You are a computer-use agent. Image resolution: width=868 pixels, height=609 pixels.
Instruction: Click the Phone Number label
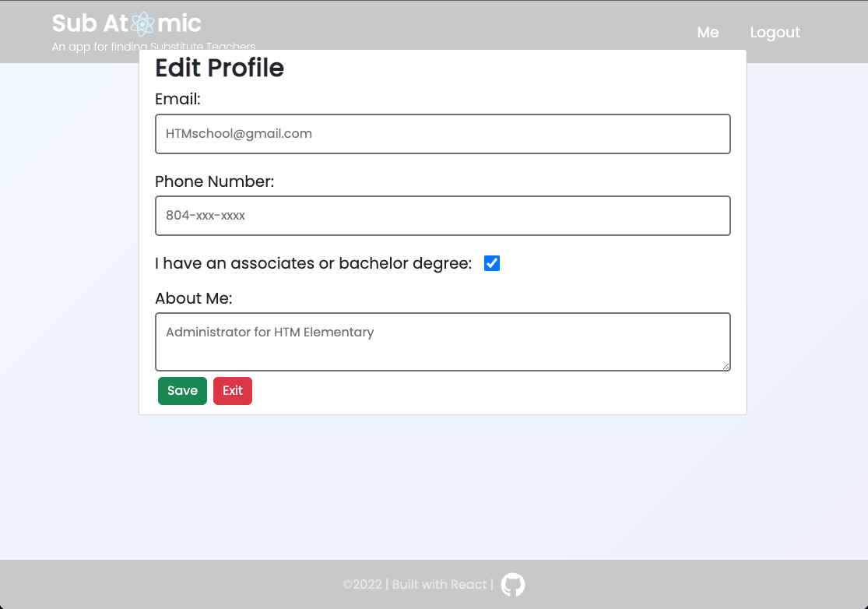pos(214,181)
